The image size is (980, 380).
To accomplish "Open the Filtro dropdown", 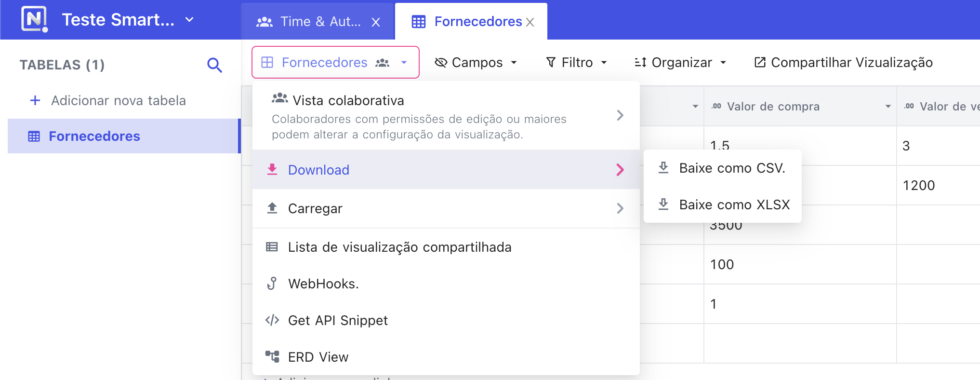I will (576, 63).
